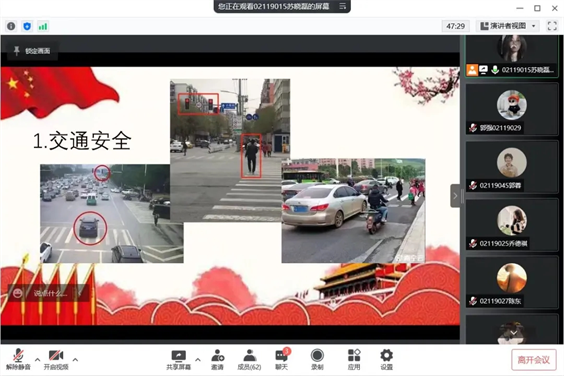The image size is (564, 376).
Task: Start 录制 recording
Action: click(317, 360)
